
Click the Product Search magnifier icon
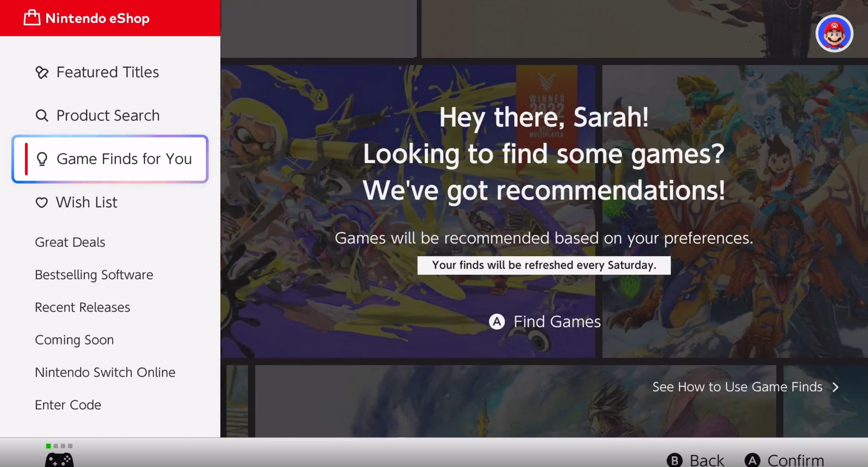point(42,115)
